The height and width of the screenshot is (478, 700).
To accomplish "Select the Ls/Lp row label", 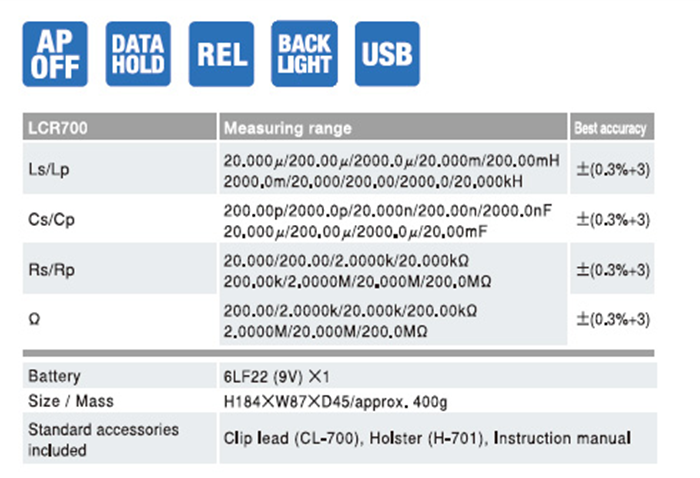I will click(47, 169).
